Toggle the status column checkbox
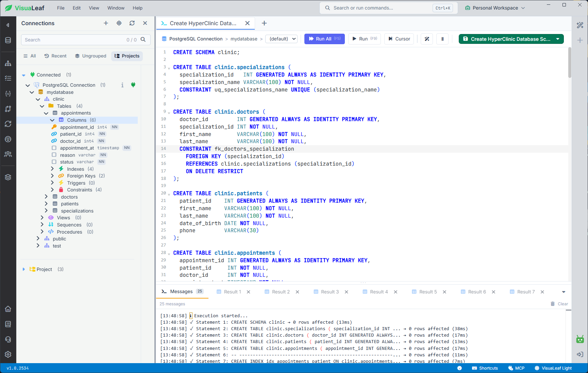Screen dimensions: 588x373 point(54,162)
